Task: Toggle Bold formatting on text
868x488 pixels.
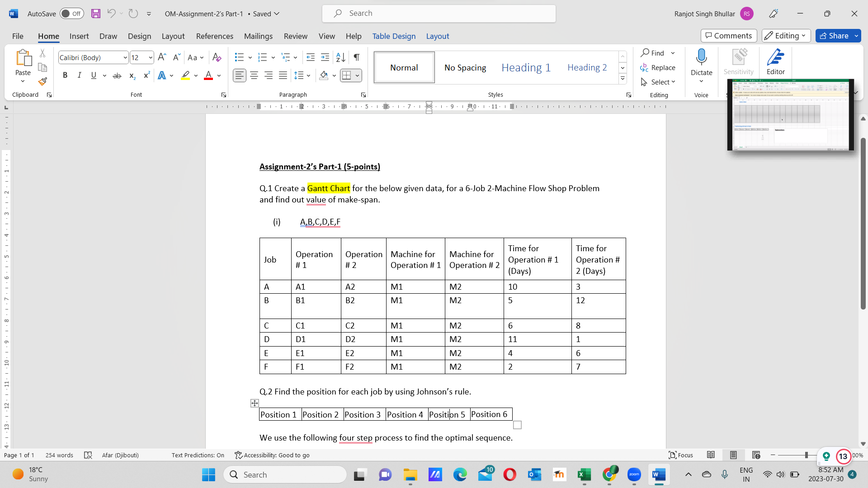Action: pos(64,75)
